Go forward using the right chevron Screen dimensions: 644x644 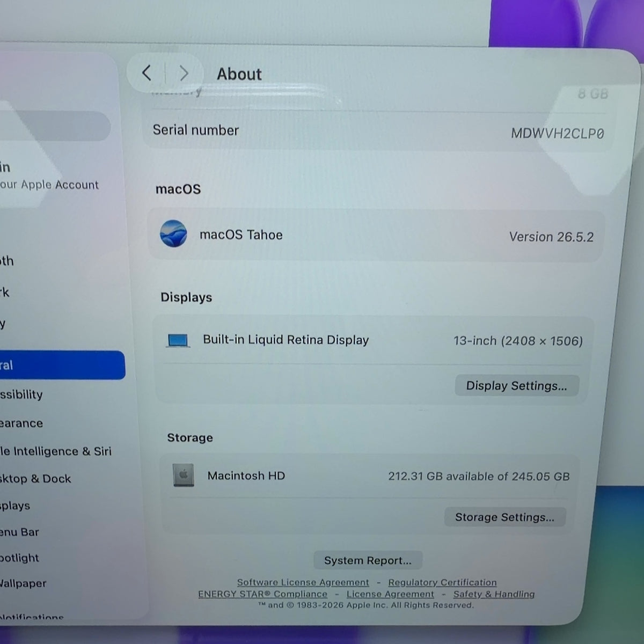pyautogui.click(x=184, y=72)
